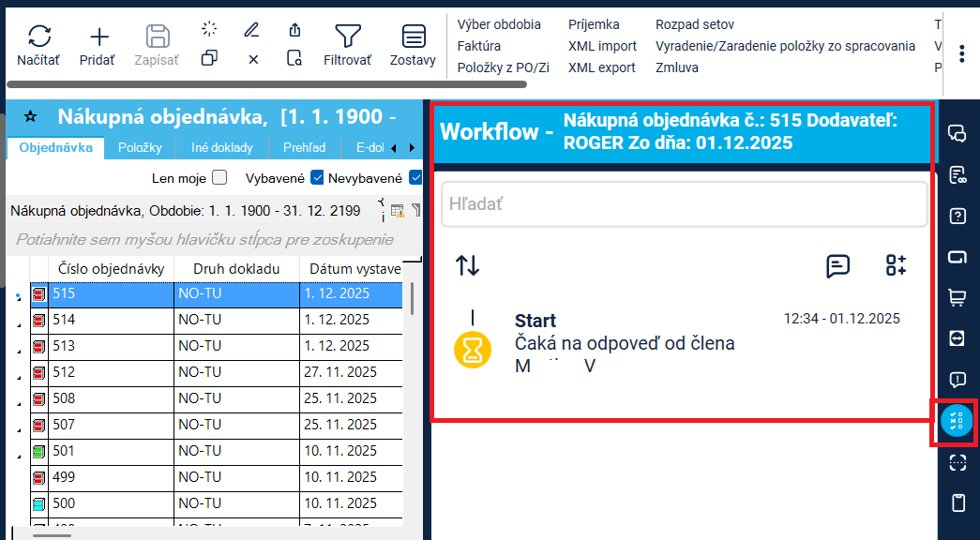Open the Iné doklady tab
The width and height of the screenshot is (980, 540).
click(x=223, y=148)
